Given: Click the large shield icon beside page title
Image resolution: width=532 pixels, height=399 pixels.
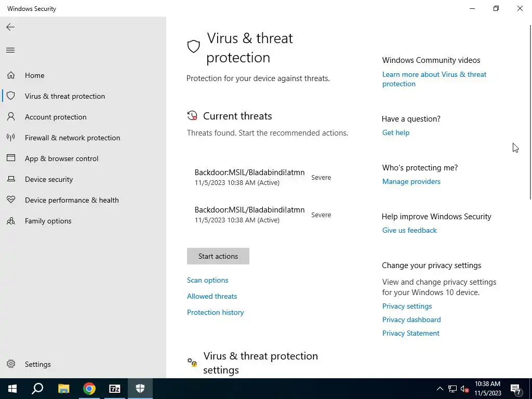Looking at the screenshot, I should pos(194,46).
